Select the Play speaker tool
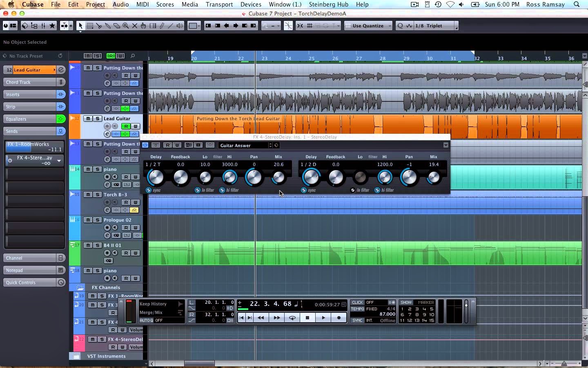 pyautogui.click(x=180, y=26)
